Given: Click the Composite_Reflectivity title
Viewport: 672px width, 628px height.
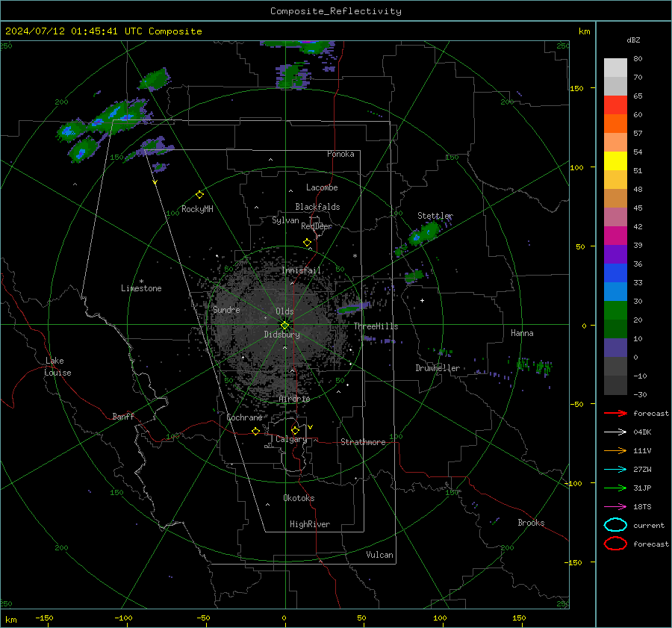Looking at the screenshot, I should point(336,11).
